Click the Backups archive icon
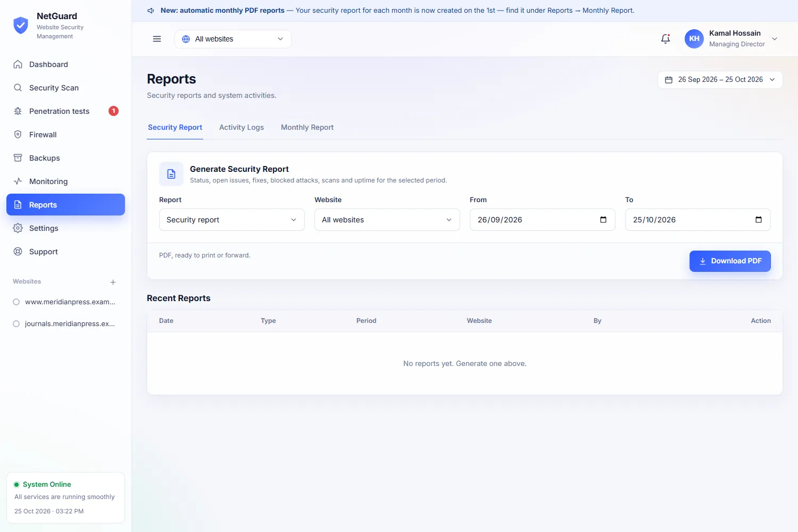 pyautogui.click(x=18, y=158)
